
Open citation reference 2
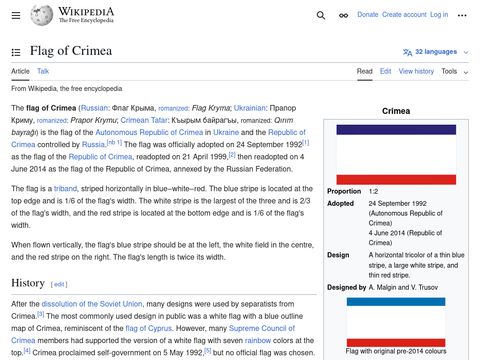232,155
